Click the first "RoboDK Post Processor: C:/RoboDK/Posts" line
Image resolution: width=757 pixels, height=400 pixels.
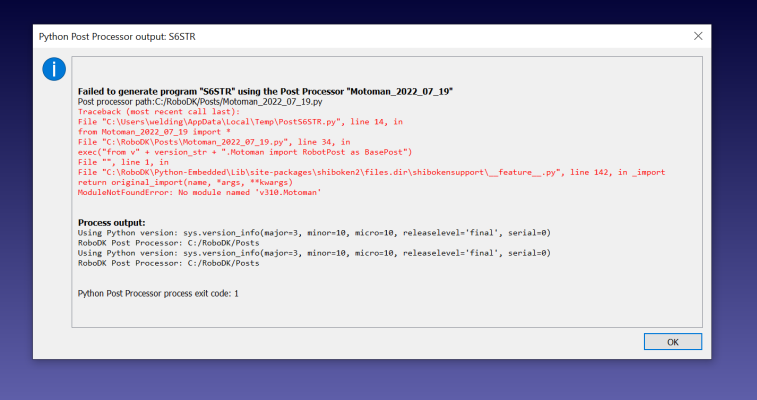tap(168, 242)
